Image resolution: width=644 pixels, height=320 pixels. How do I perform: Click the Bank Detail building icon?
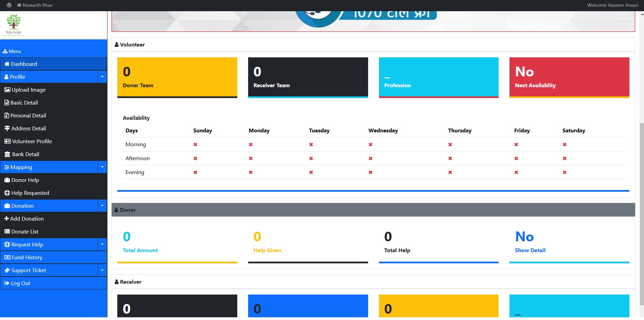(7, 154)
